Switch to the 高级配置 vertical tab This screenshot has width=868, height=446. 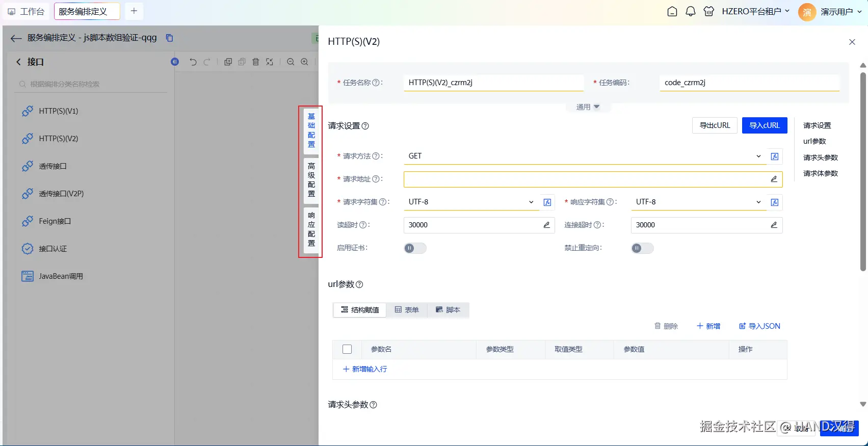311,179
